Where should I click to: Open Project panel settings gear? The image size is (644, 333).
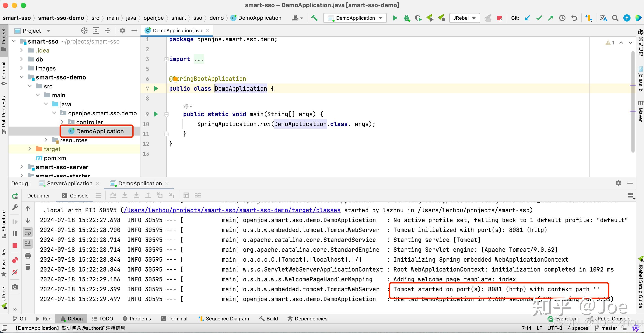[x=122, y=31]
